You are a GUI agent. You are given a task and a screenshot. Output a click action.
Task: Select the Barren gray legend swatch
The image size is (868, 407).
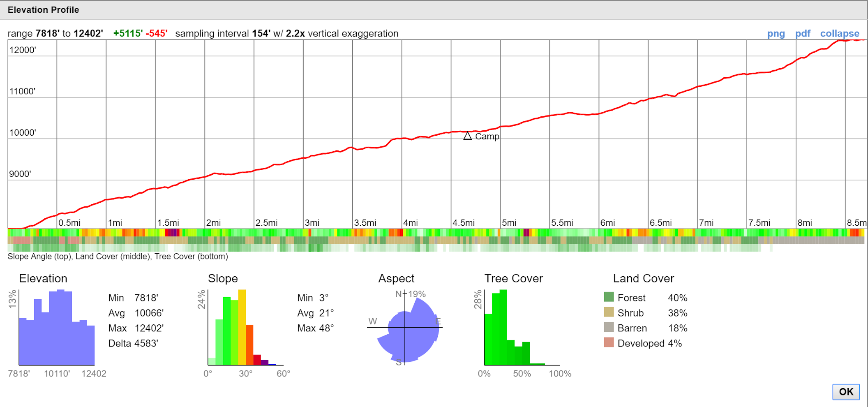point(609,327)
